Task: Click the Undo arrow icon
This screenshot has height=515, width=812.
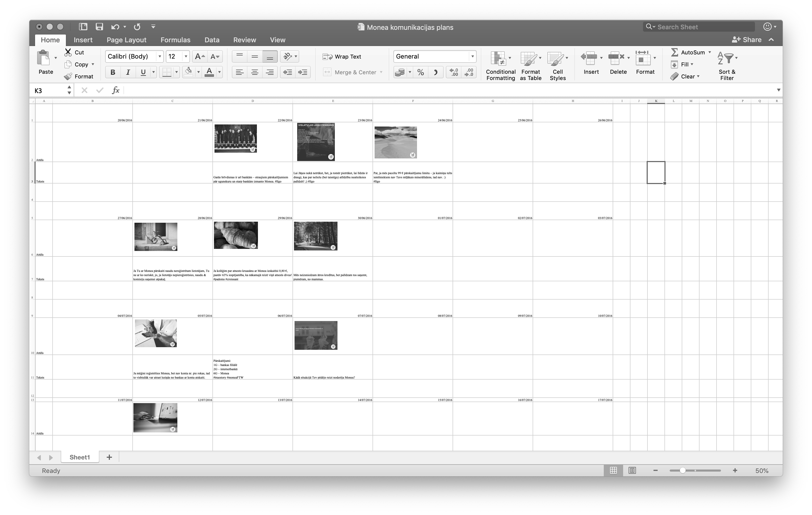Action: point(115,27)
